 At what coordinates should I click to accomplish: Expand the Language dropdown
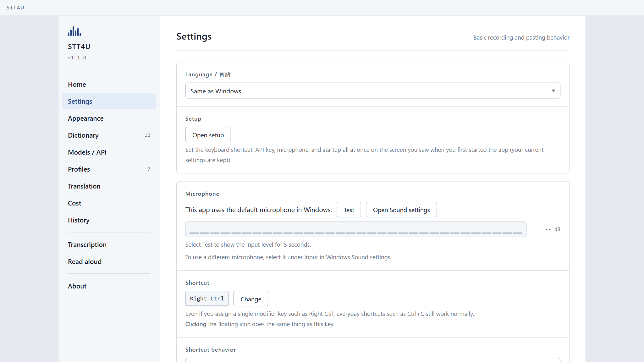pyautogui.click(x=373, y=91)
